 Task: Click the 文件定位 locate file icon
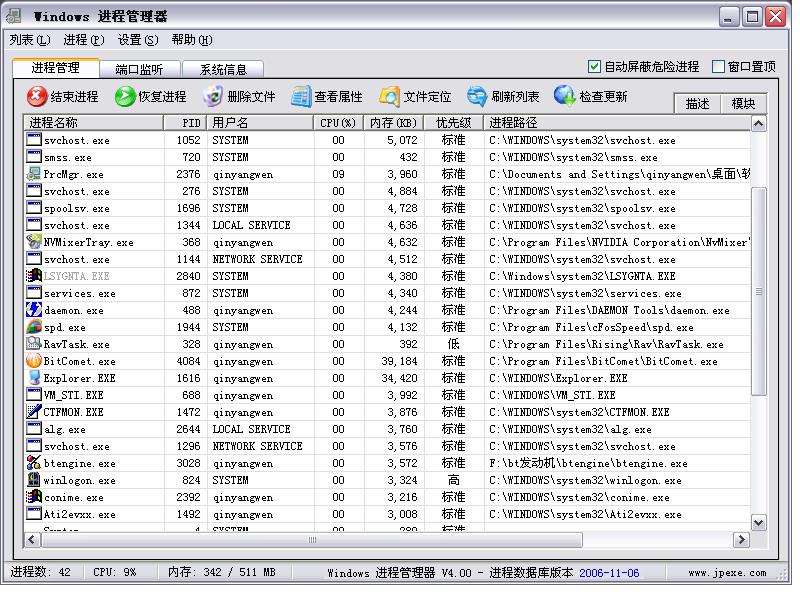(389, 96)
